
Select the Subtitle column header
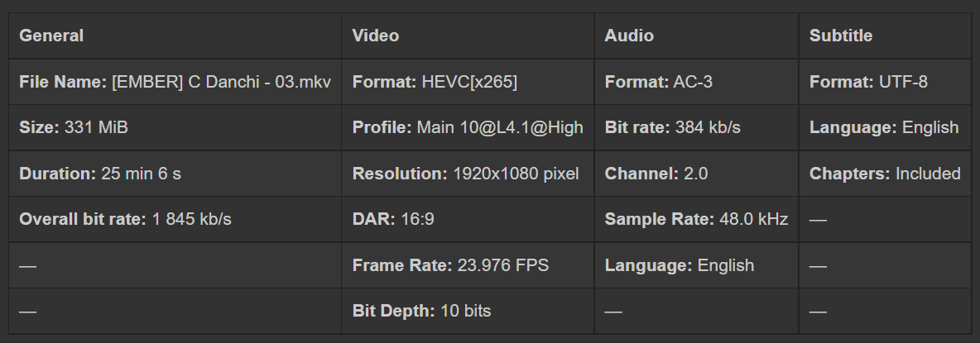click(841, 36)
